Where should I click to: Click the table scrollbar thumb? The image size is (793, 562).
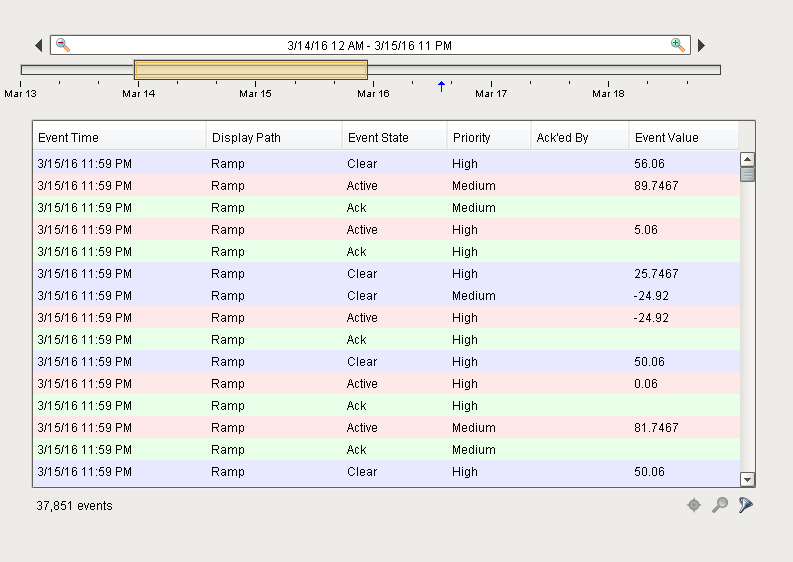click(747, 175)
